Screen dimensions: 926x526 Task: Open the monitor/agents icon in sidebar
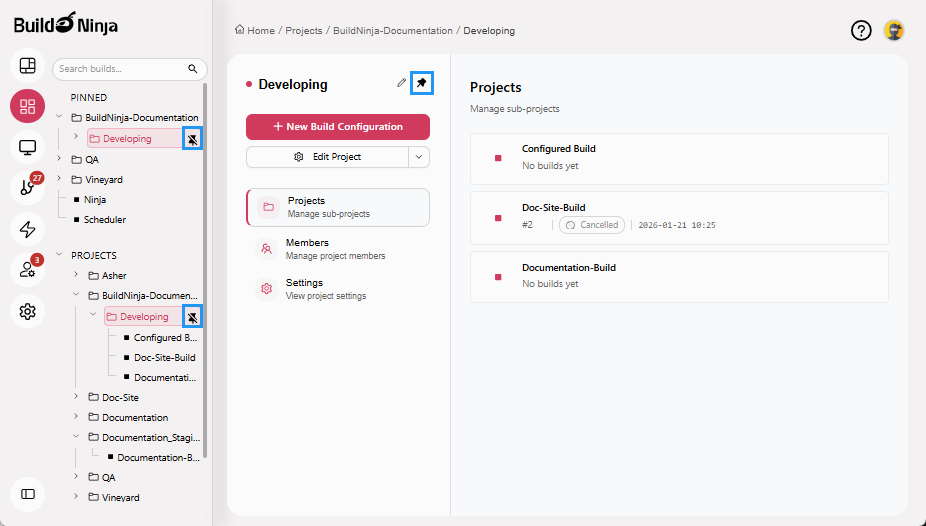pos(28,148)
